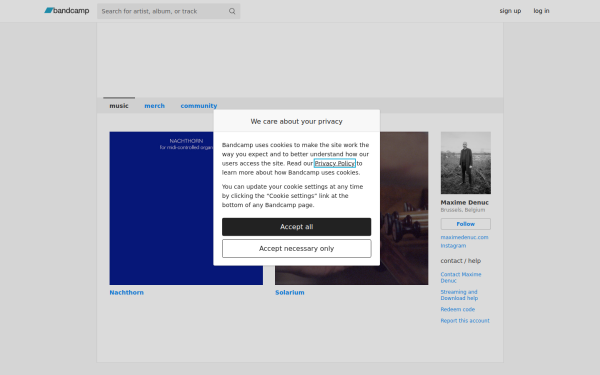Switch to the community tab
Viewport: 600px width, 375px height.
click(x=199, y=106)
